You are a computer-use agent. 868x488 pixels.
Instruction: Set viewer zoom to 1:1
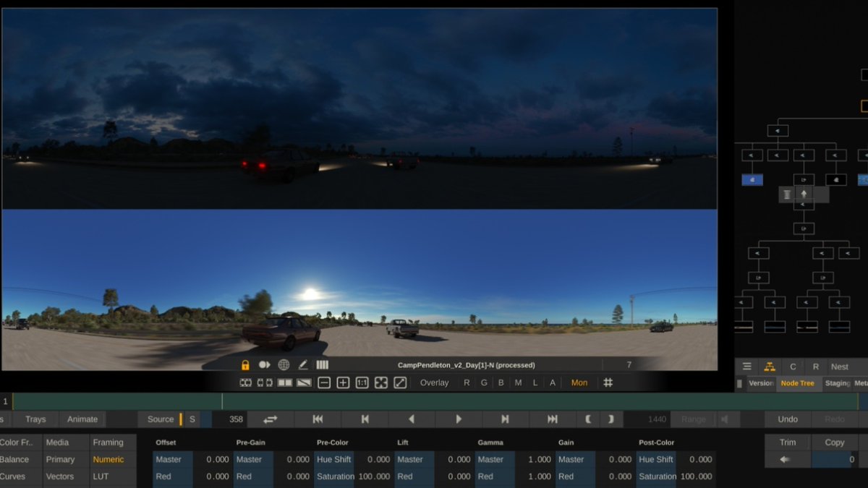(x=362, y=382)
